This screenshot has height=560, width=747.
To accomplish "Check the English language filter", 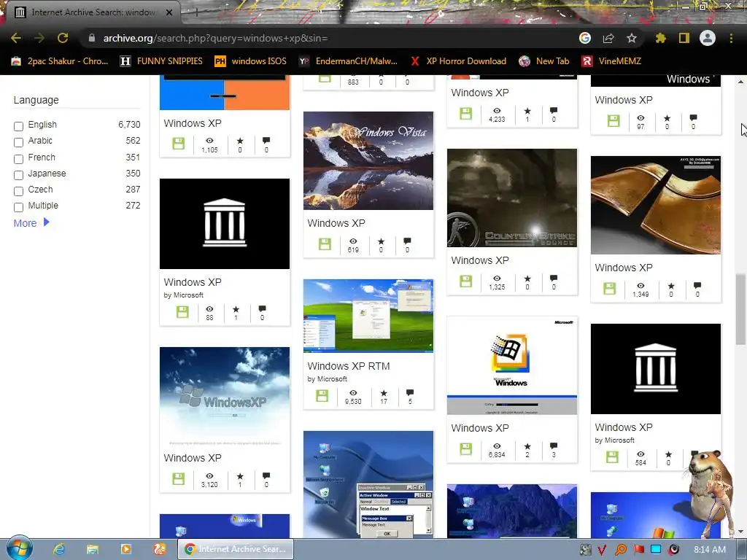I will 18,126.
